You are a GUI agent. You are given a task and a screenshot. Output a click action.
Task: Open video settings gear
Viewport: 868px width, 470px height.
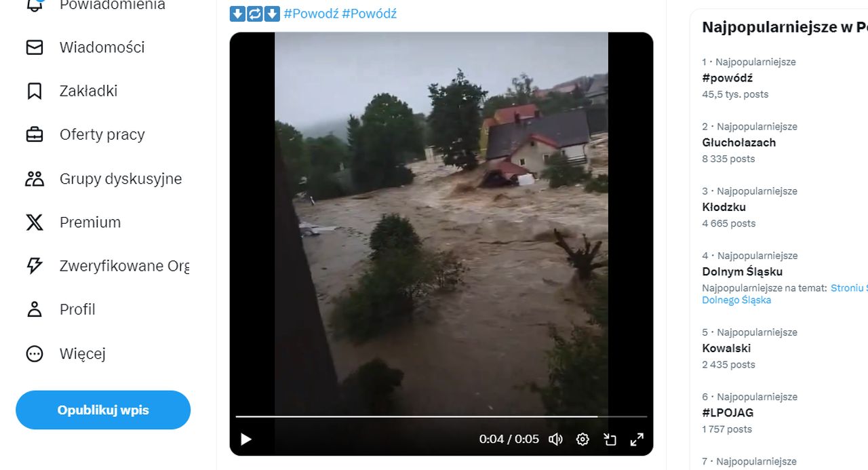[583, 439]
